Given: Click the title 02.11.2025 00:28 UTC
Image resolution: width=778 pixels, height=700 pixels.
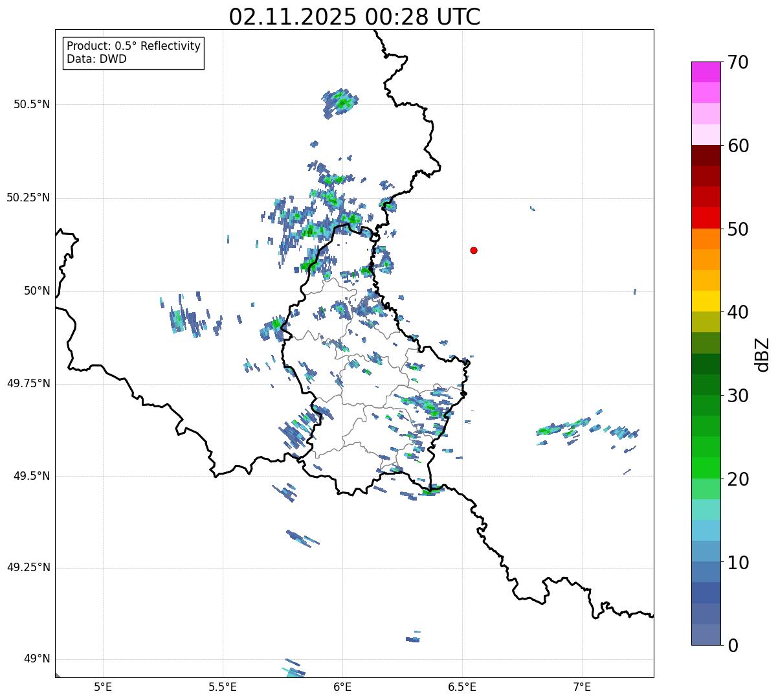Looking at the screenshot, I should [x=355, y=17].
